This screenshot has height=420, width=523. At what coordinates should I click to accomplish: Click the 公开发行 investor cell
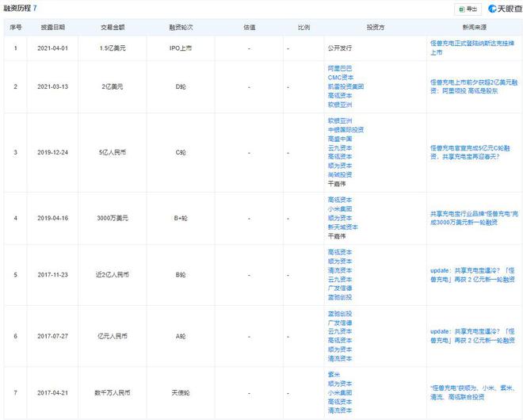[339, 48]
